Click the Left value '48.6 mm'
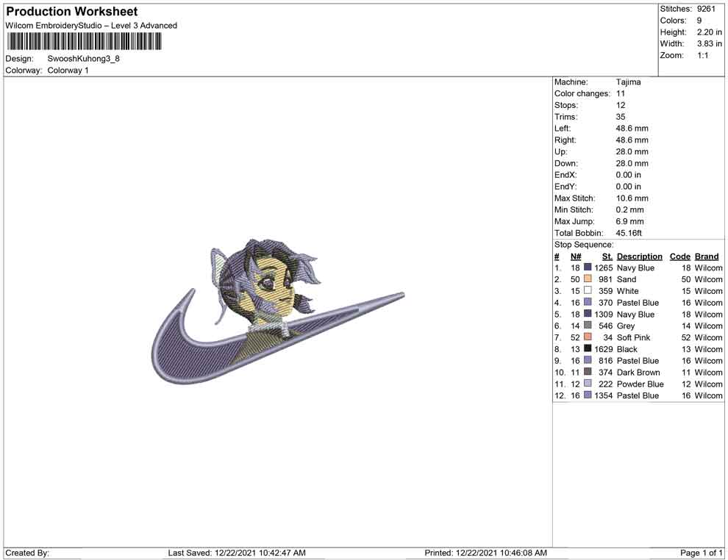728x560 pixels. (632, 129)
